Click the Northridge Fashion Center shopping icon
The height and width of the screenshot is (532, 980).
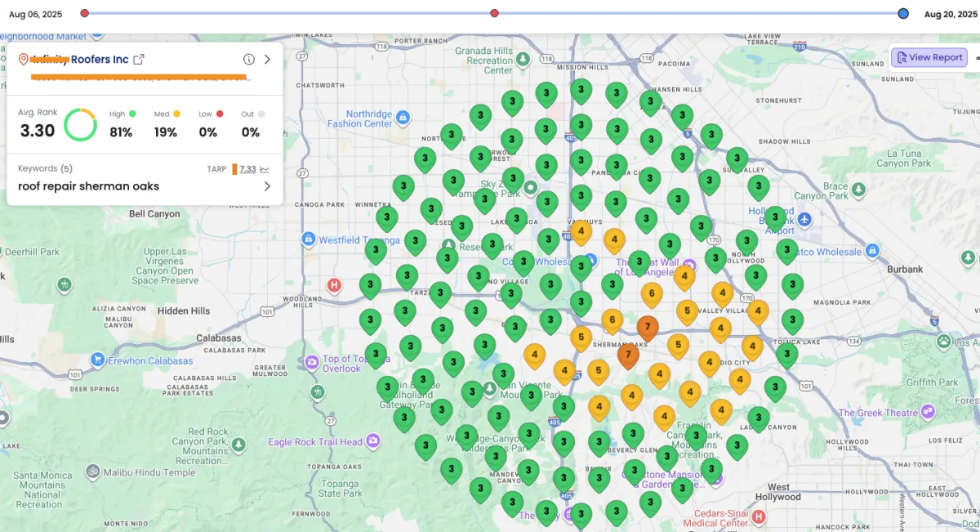(x=402, y=119)
